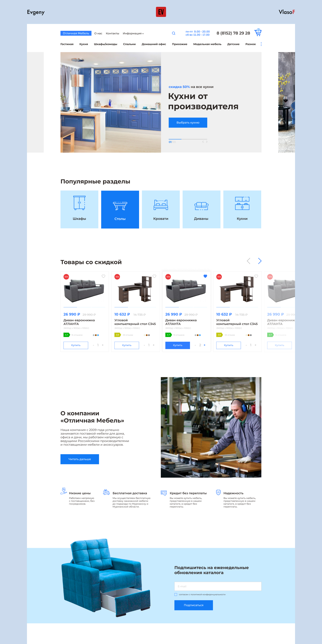The image size is (322, 644).
Task: Click the Бесплатная доставка truck icon
Action: (x=106, y=492)
